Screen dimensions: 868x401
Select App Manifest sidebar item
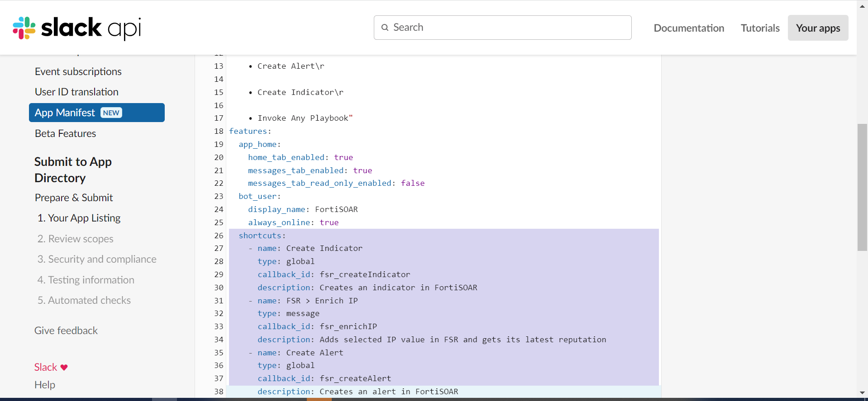click(x=65, y=113)
